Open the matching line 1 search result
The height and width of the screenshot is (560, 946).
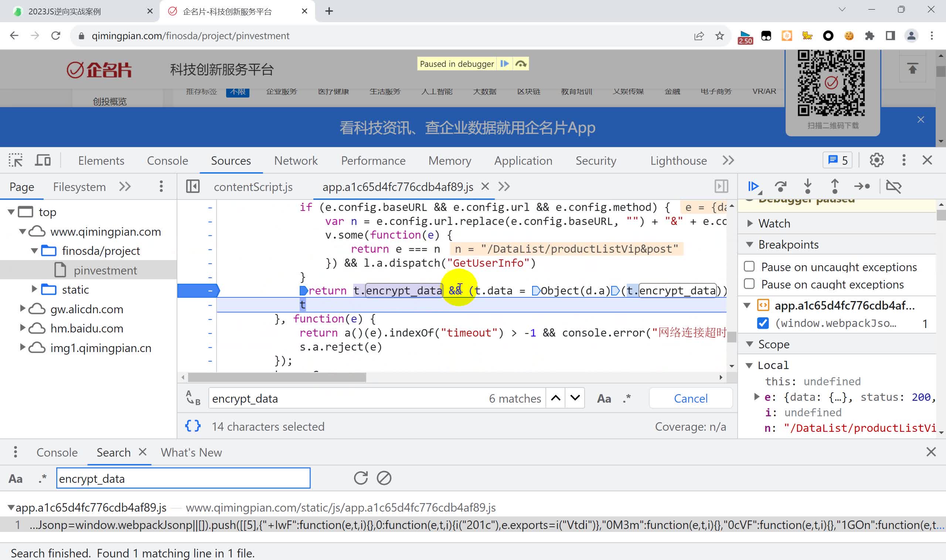point(473,525)
